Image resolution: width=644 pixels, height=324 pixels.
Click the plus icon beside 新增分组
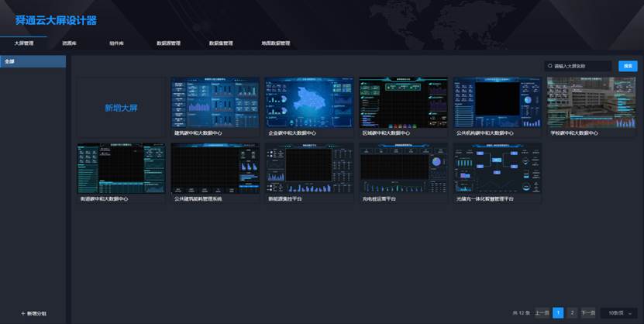pos(22,313)
